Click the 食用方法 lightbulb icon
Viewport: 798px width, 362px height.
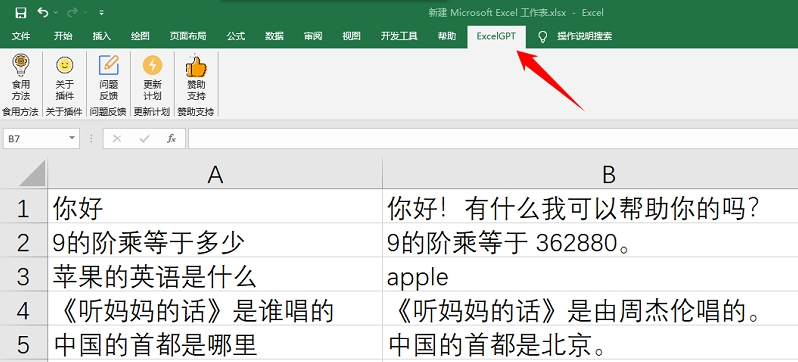click(21, 65)
